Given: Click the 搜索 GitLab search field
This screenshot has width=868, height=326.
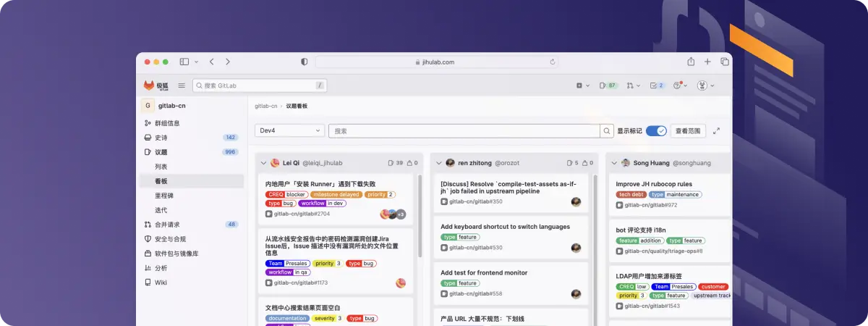Looking at the screenshot, I should 259,85.
